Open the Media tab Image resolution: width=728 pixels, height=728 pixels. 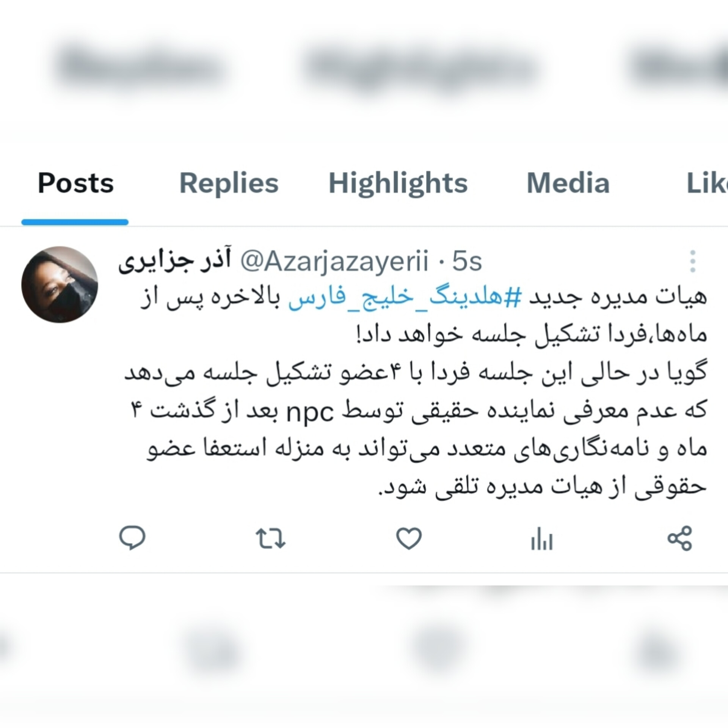click(568, 183)
